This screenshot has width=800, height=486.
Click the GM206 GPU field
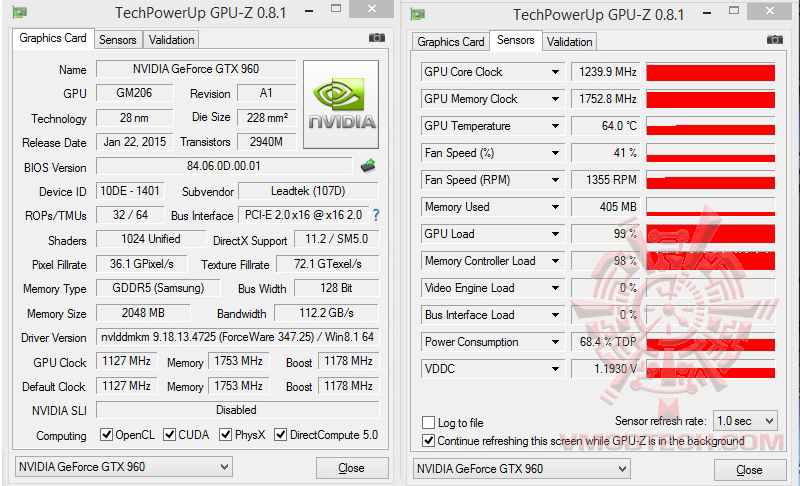tap(134, 93)
